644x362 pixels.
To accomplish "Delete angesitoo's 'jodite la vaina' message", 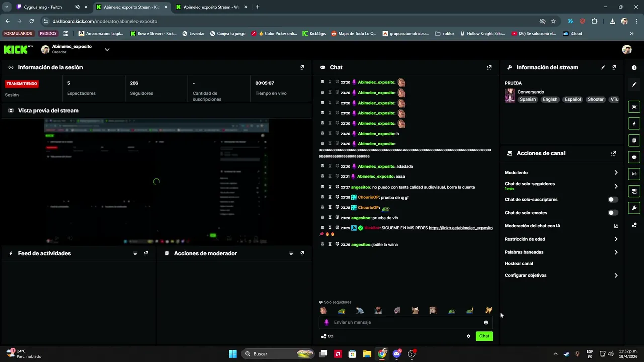I will [x=323, y=244].
